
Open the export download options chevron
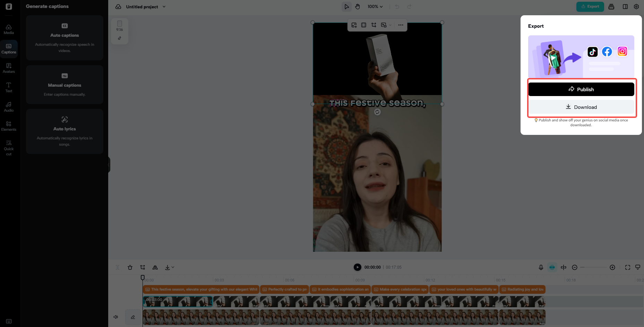tap(172, 267)
